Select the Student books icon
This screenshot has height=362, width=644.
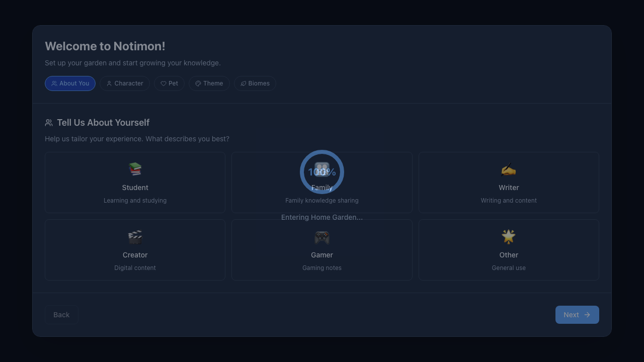tap(135, 169)
